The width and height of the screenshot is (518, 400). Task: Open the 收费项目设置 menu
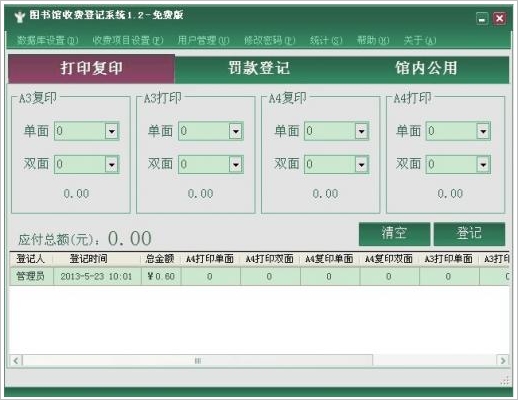[x=128, y=40]
